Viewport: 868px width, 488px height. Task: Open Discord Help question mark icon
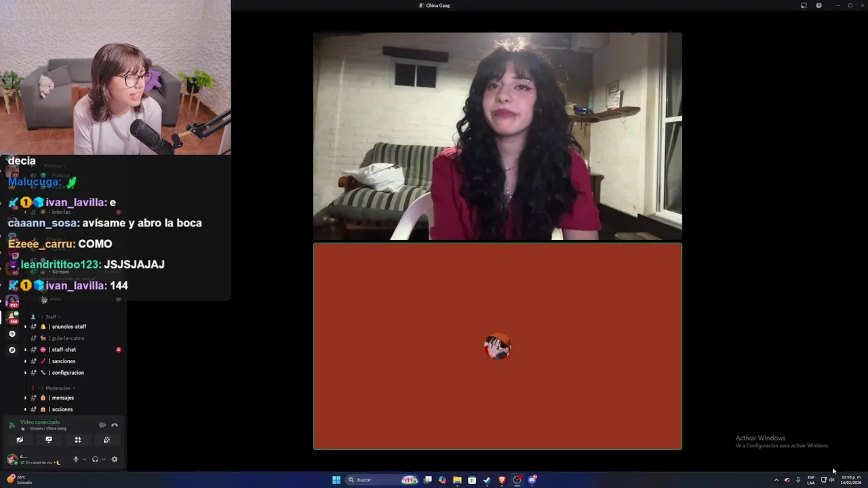818,5
